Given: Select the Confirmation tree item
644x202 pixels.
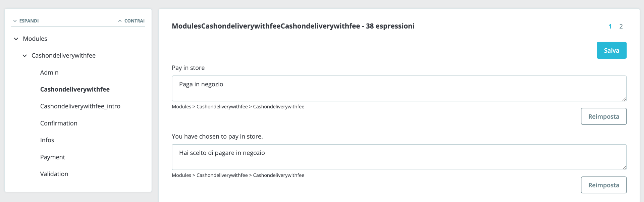Looking at the screenshot, I should click(x=59, y=123).
